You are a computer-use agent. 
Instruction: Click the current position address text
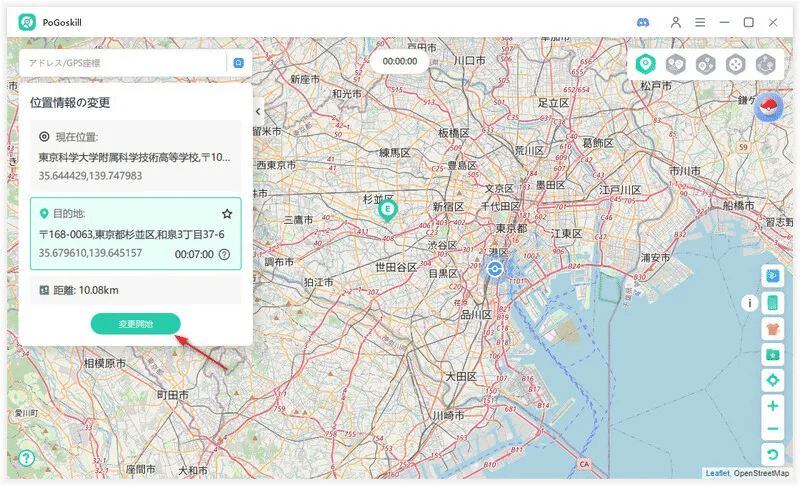pyautogui.click(x=134, y=157)
